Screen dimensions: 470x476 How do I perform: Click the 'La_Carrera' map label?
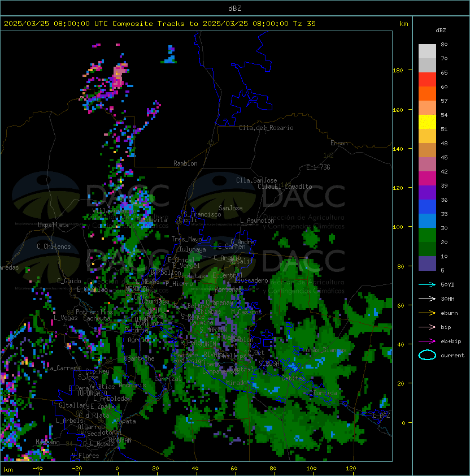[x=64, y=368]
